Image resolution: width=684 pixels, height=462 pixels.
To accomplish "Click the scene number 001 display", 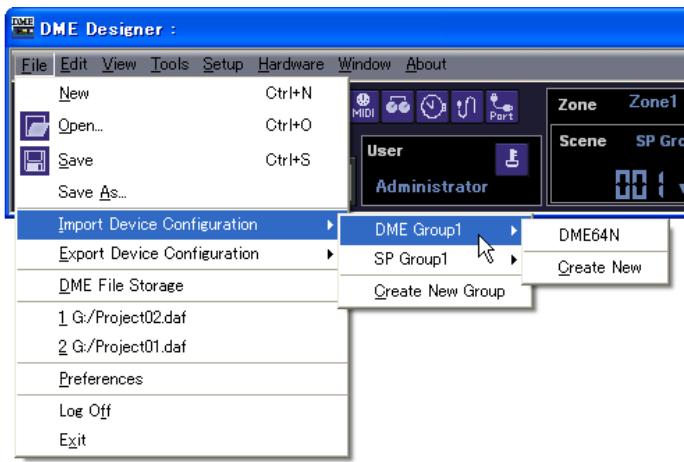I will (x=640, y=185).
